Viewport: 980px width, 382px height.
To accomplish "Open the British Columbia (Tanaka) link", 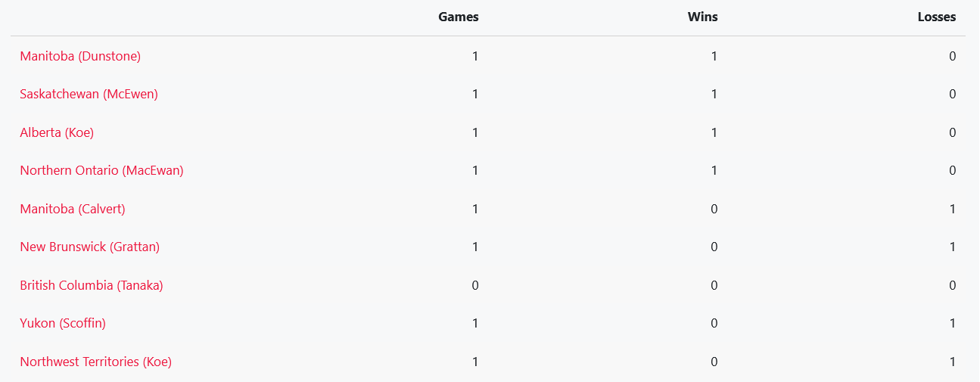I will click(x=92, y=285).
